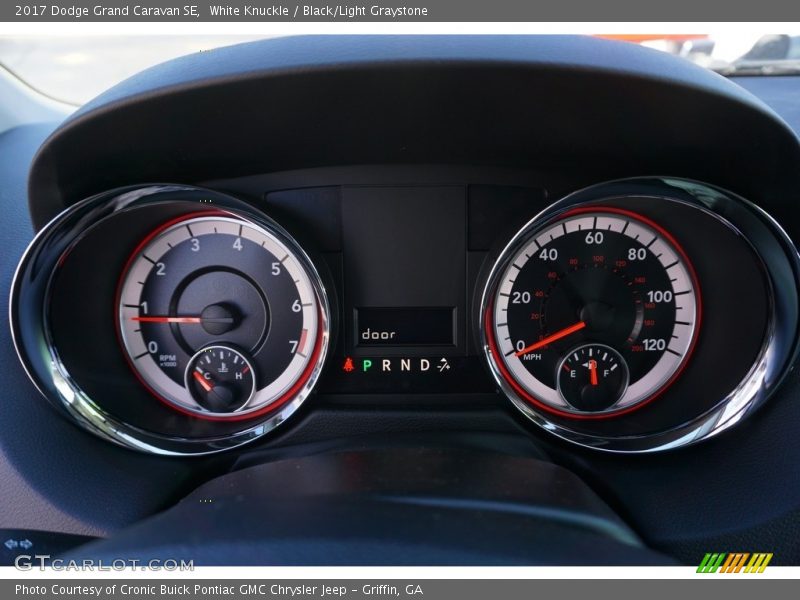This screenshot has width=800, height=600.
Task: Click the "MPH" label on speedometer
Action: coord(532,357)
